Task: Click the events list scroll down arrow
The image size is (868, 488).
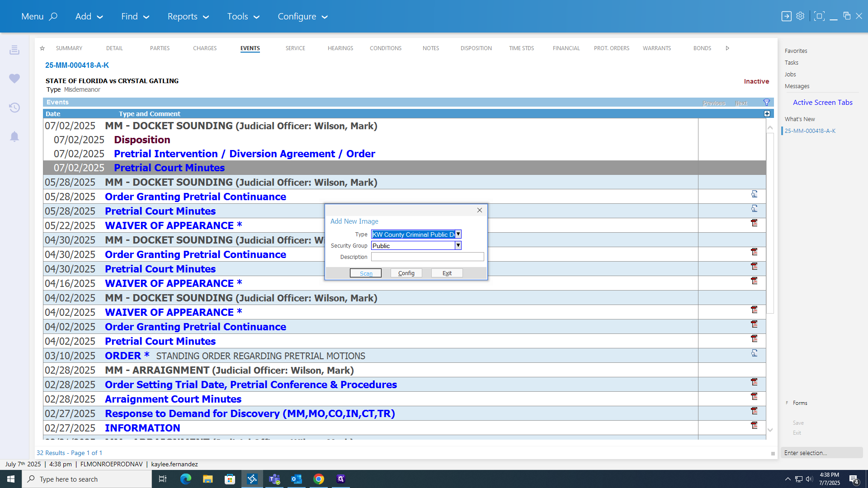Action: coord(770,430)
